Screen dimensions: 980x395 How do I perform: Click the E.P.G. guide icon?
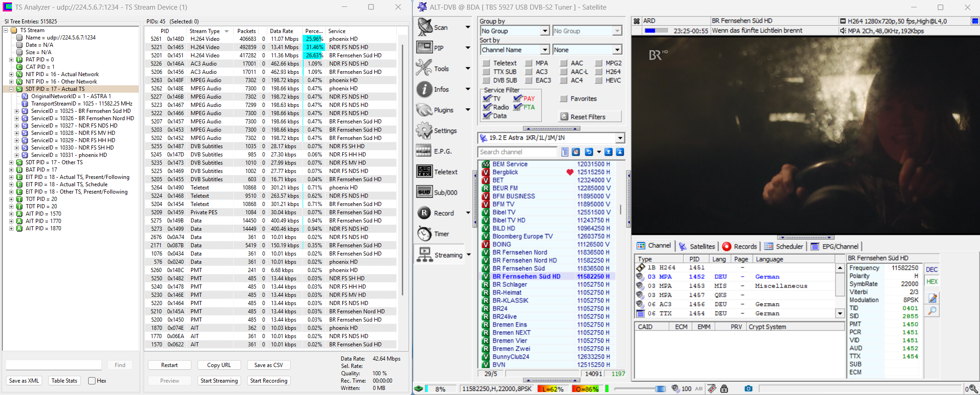[423, 151]
